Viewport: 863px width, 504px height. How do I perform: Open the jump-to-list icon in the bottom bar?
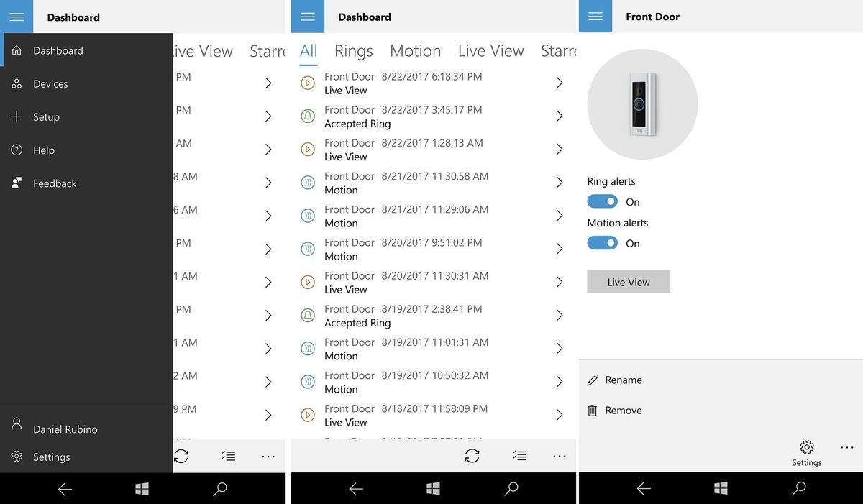tap(519, 455)
